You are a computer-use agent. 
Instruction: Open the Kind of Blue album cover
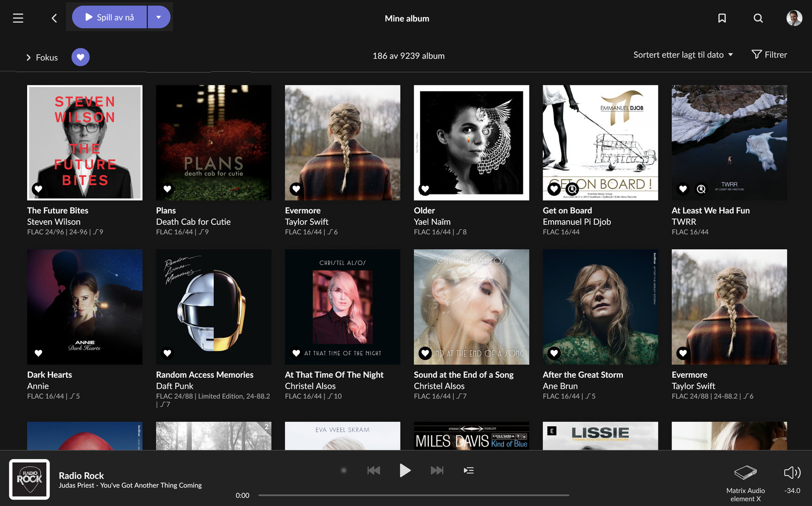point(471,436)
